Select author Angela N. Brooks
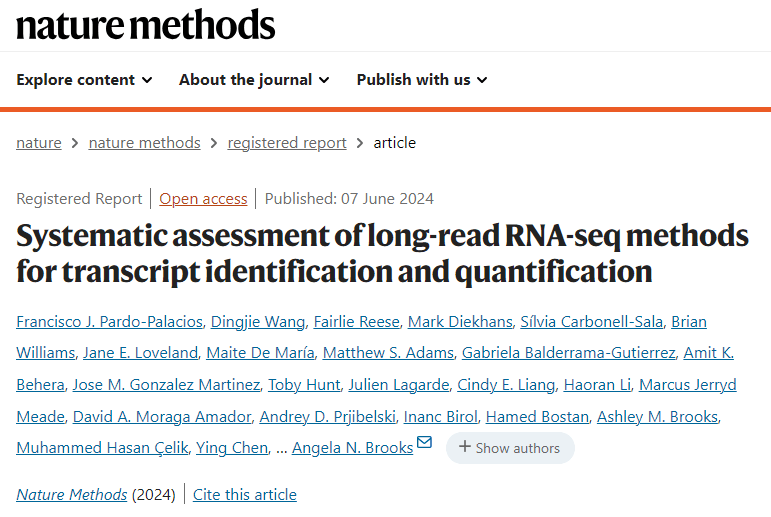771x517 pixels. [x=353, y=448]
